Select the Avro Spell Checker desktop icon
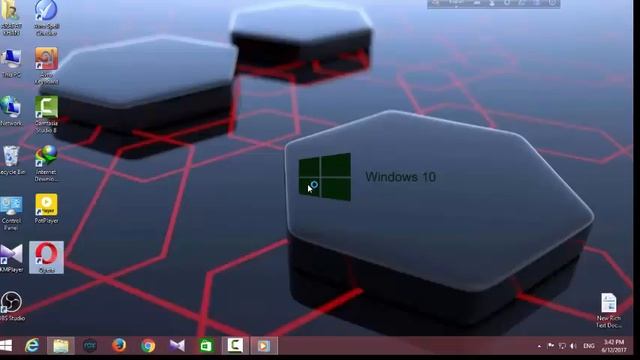The width and height of the screenshot is (640, 360). click(x=46, y=18)
